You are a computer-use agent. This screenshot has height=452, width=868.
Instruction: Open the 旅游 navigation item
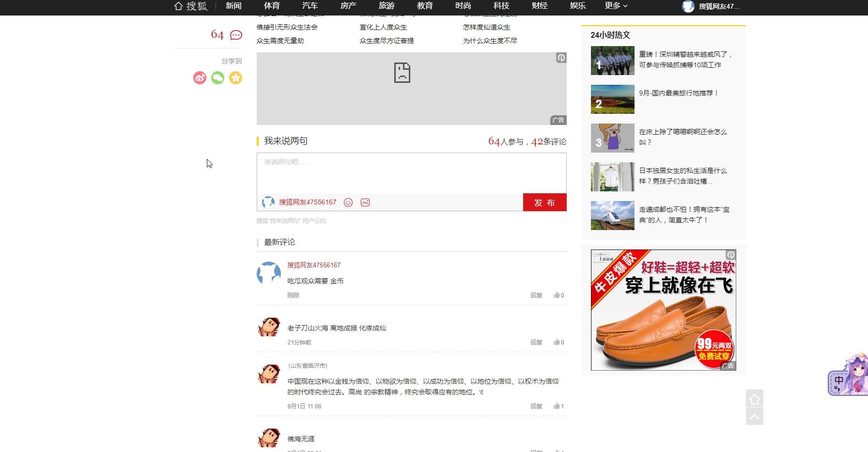[x=387, y=6]
